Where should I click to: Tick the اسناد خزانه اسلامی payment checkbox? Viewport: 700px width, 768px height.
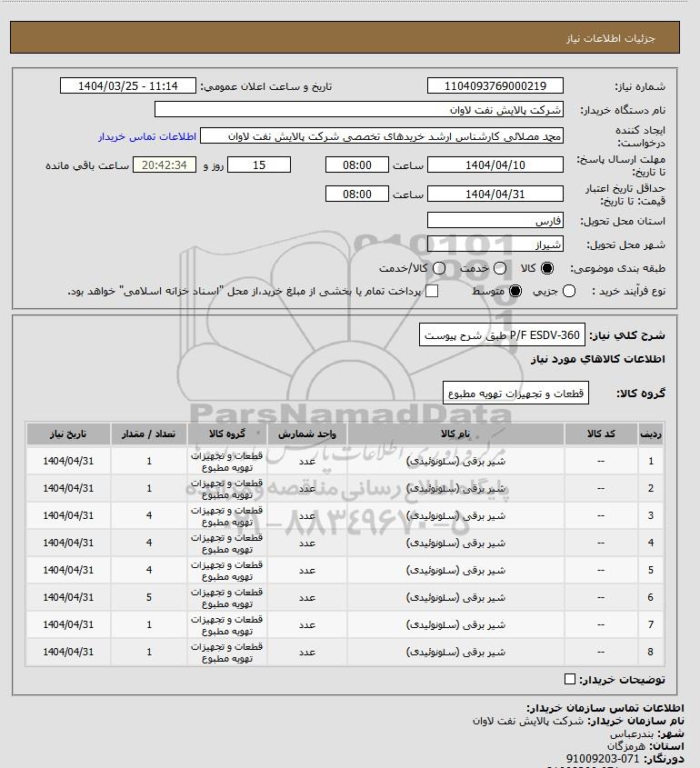point(432,291)
